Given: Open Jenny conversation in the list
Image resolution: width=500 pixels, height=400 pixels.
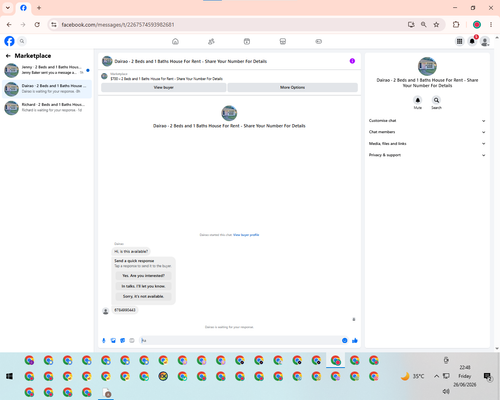Looking at the screenshot, I should 47,70.
